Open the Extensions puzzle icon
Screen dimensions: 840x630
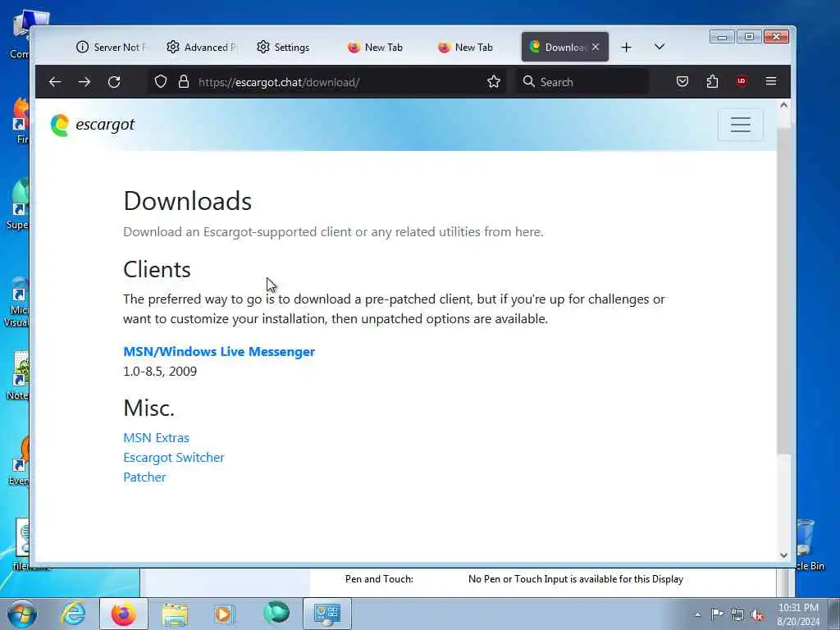[x=712, y=81]
